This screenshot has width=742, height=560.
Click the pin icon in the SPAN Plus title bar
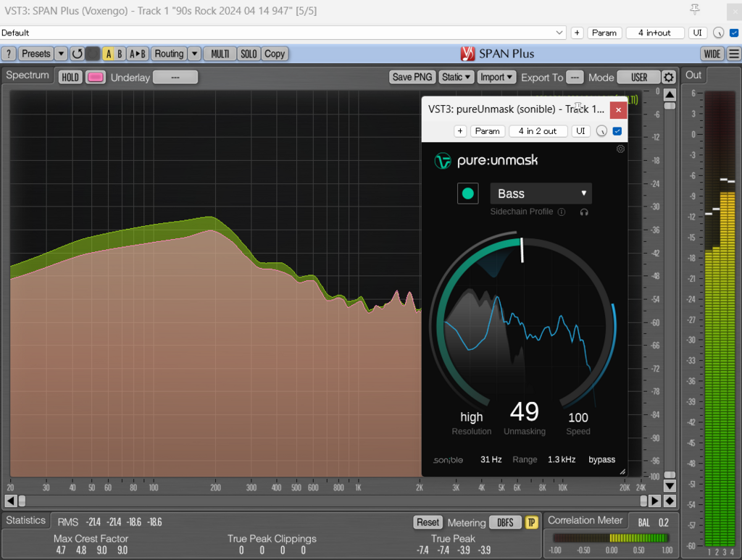[x=695, y=9]
